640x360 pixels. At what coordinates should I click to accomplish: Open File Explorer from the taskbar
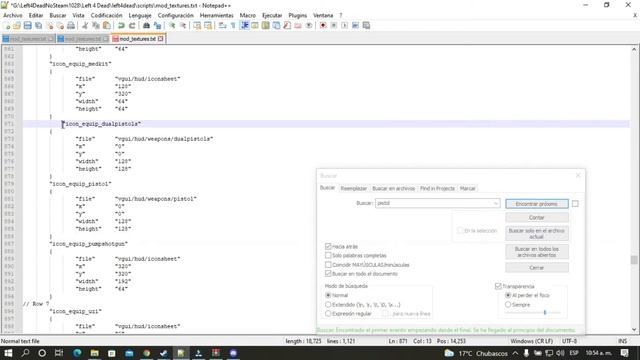[94, 353]
